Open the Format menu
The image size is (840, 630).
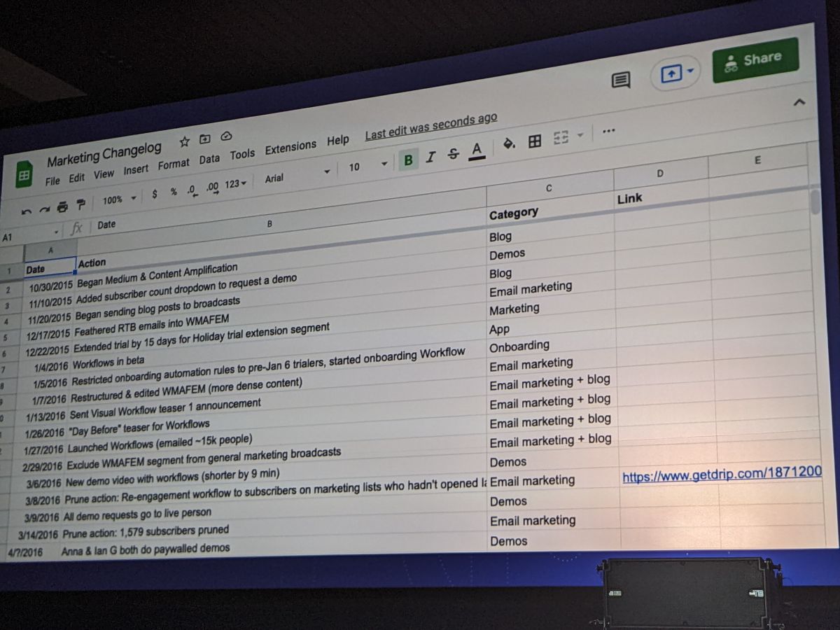pos(174,164)
